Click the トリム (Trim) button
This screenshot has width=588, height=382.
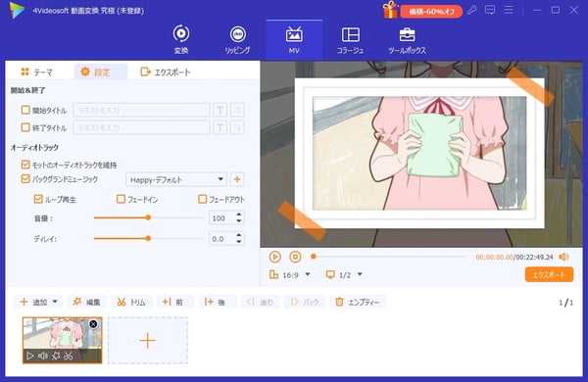[x=131, y=302]
